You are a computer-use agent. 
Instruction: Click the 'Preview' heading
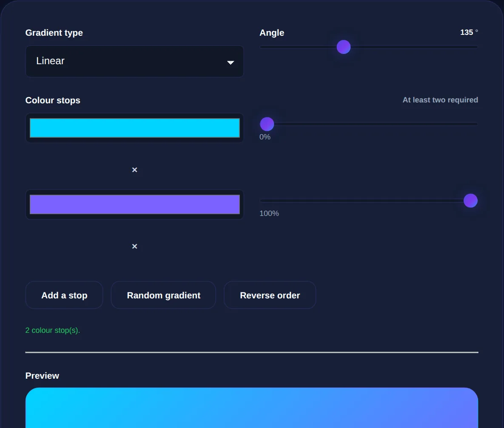[42, 376]
